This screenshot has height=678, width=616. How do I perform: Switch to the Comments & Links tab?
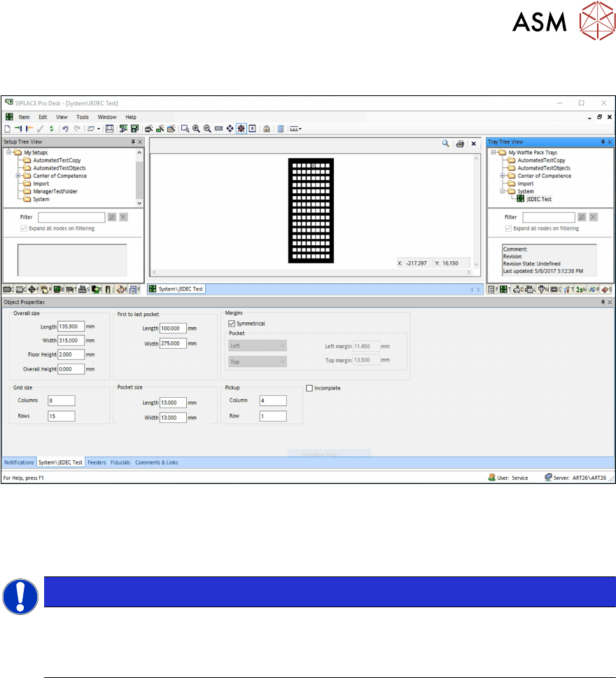click(157, 462)
